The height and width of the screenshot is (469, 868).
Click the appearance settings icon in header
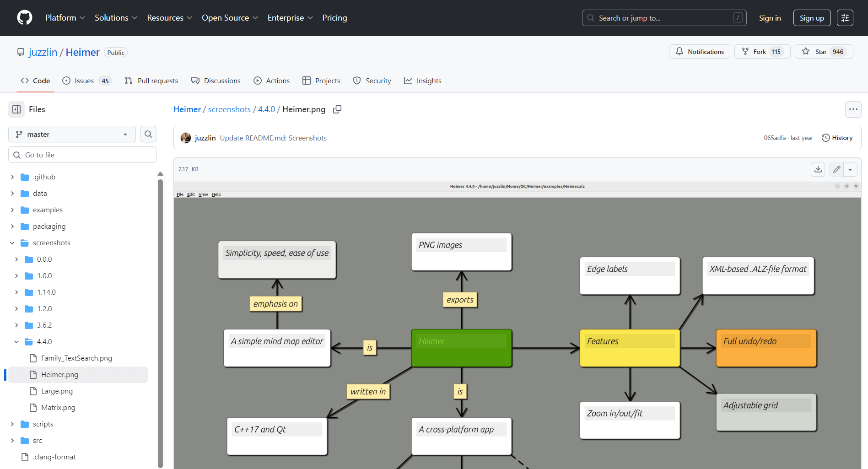click(x=845, y=18)
